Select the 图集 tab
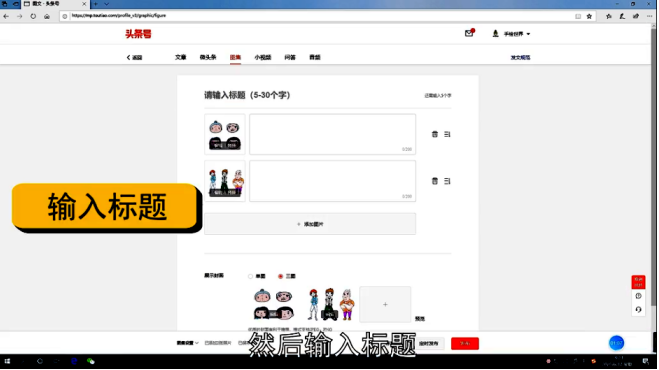This screenshot has height=370, width=659. [x=235, y=58]
